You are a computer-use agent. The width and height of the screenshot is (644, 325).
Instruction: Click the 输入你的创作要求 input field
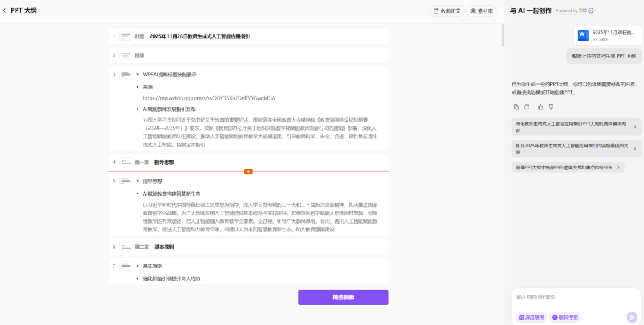(576, 297)
